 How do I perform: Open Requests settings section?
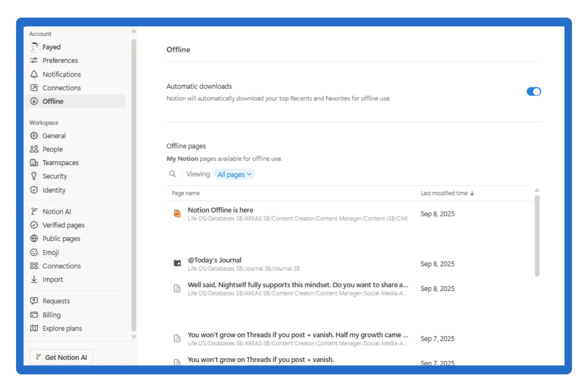75,301
